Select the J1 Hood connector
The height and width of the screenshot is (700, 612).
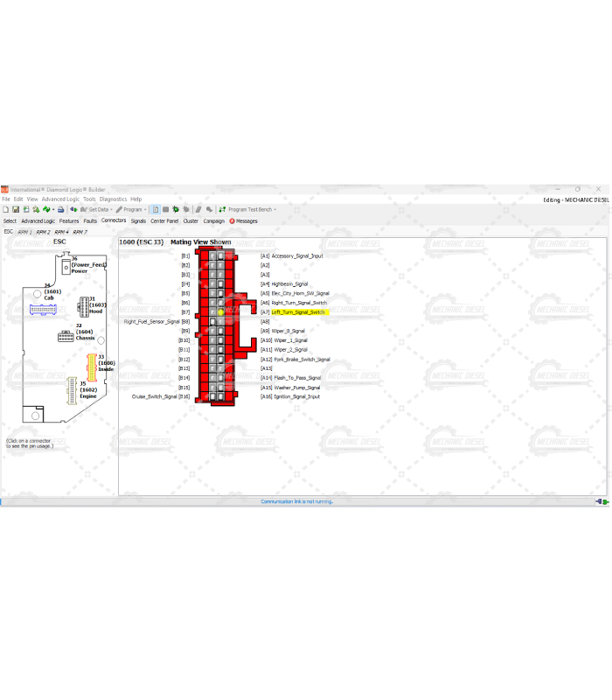click(x=83, y=305)
